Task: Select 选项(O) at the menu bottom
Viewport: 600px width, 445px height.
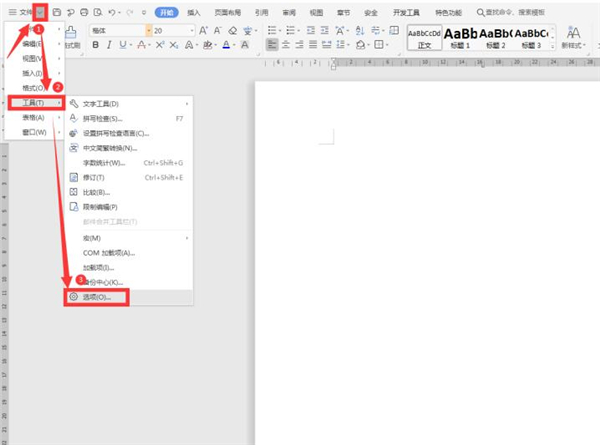Action: (96, 297)
